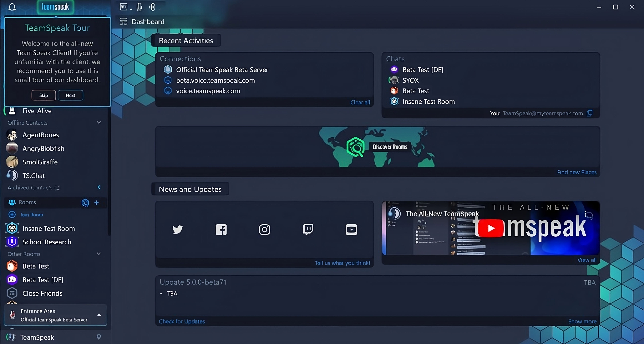This screenshot has width=644, height=344.
Task: Open the Dashboard tab
Action: 142,22
